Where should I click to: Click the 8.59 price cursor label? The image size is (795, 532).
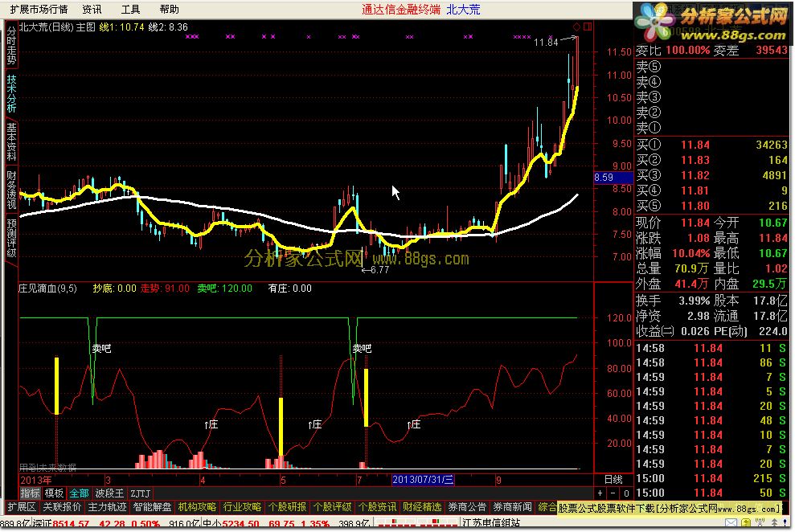pos(613,178)
